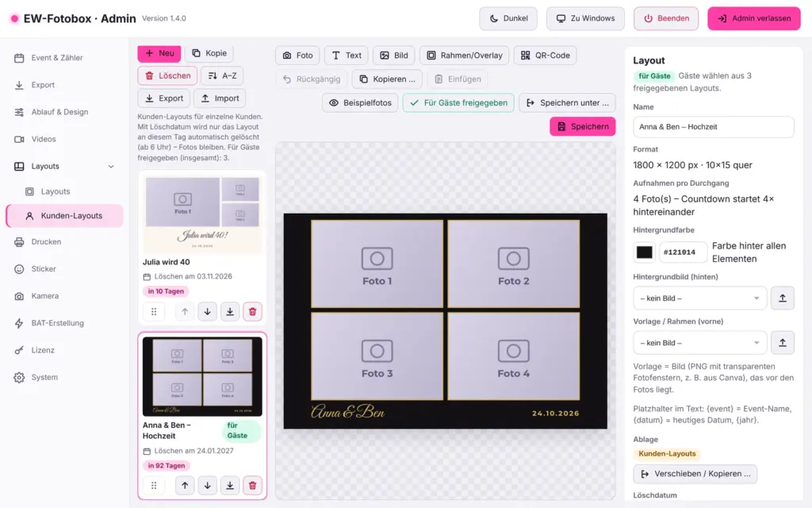This screenshot has height=508, width=812.
Task: Add a QR-Code element
Action: [x=546, y=56]
